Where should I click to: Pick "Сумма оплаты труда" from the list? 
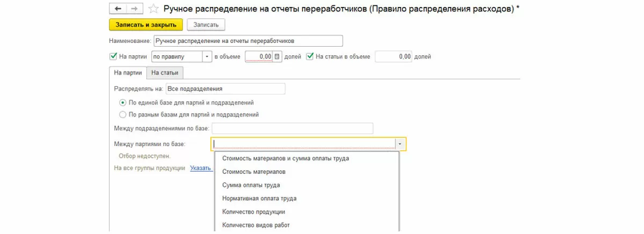click(x=251, y=185)
